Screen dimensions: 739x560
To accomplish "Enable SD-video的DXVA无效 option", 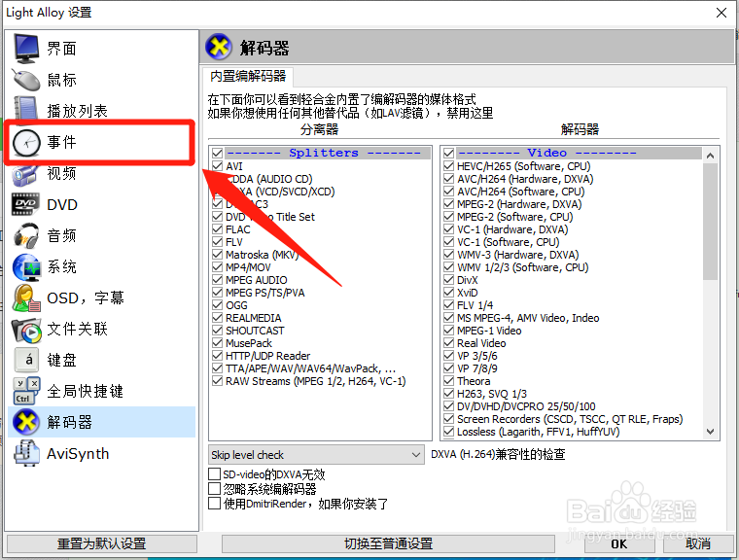I will coord(215,473).
